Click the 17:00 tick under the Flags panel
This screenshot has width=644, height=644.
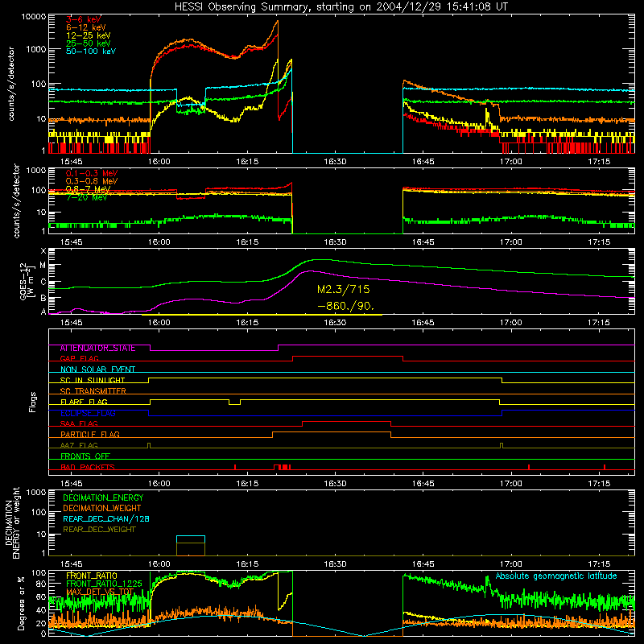(x=511, y=484)
